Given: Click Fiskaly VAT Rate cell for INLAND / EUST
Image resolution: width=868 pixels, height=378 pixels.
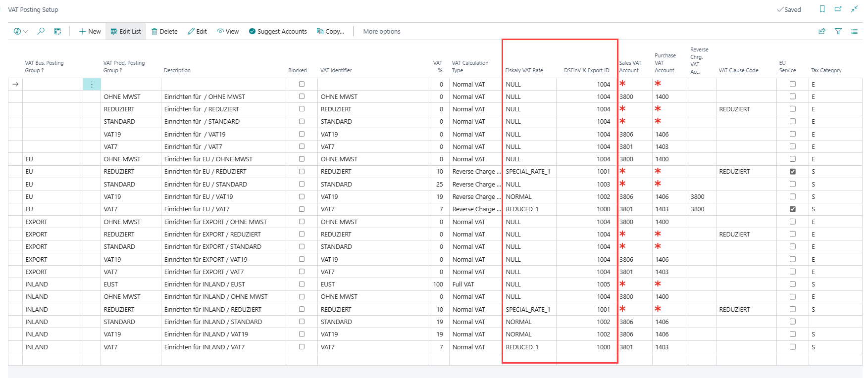Looking at the screenshot, I should pos(529,284).
